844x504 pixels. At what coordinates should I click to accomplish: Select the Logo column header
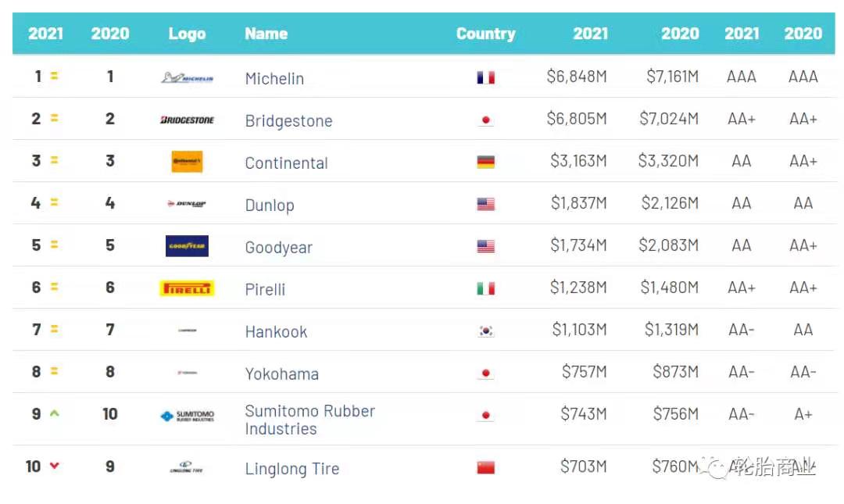coord(187,34)
